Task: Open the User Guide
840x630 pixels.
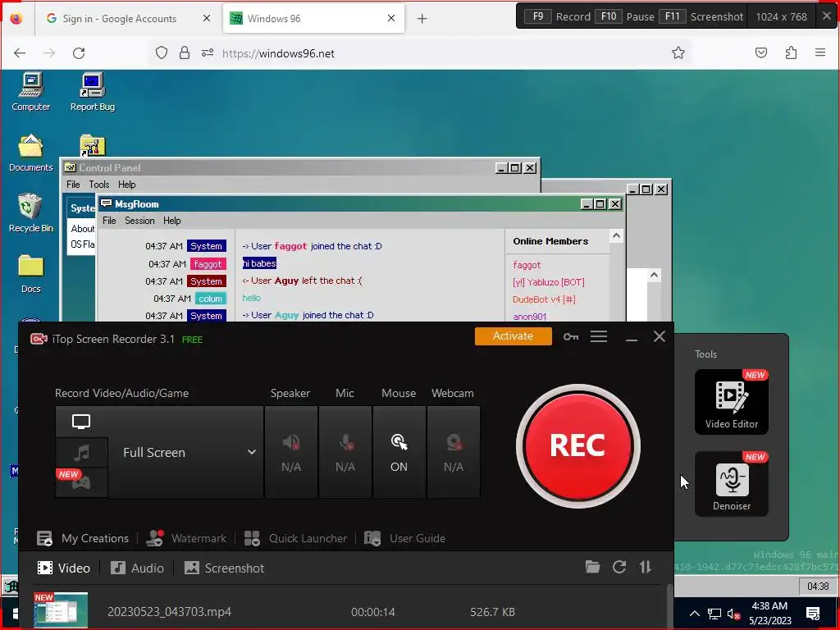Action: 404,538
